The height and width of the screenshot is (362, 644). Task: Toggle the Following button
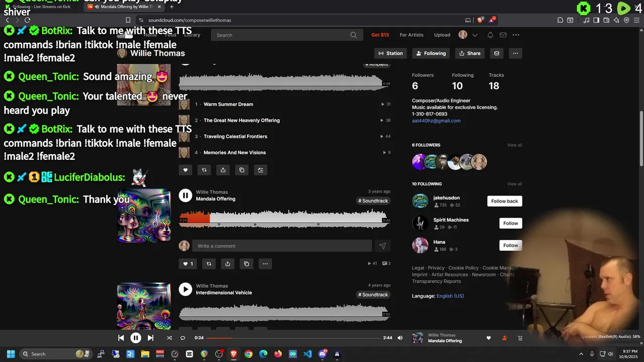point(431,53)
